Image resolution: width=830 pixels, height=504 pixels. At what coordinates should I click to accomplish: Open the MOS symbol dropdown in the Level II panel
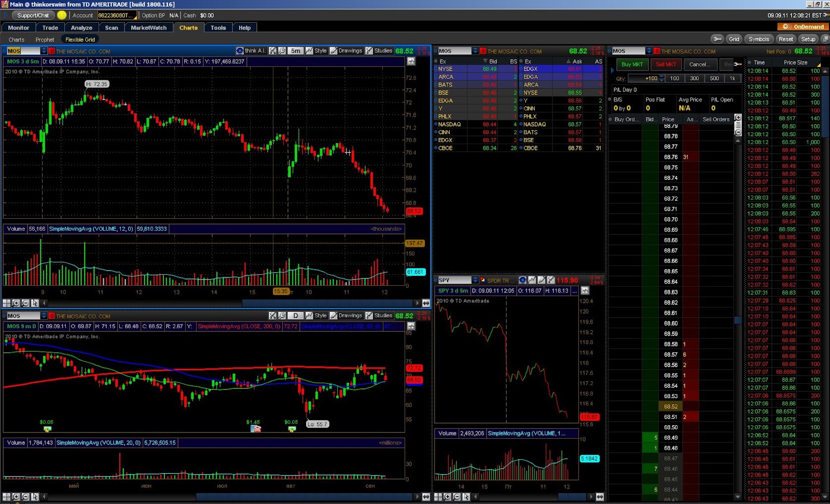(x=475, y=51)
